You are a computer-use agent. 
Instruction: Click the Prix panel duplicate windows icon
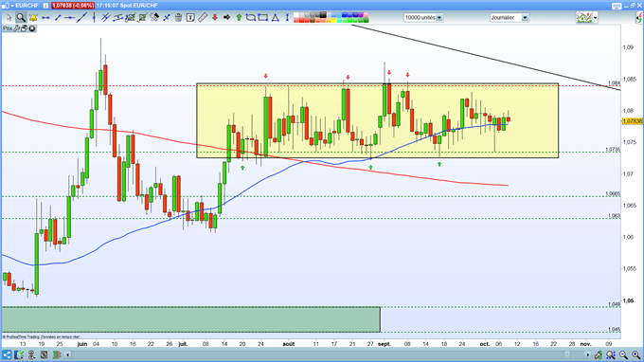coord(25,28)
